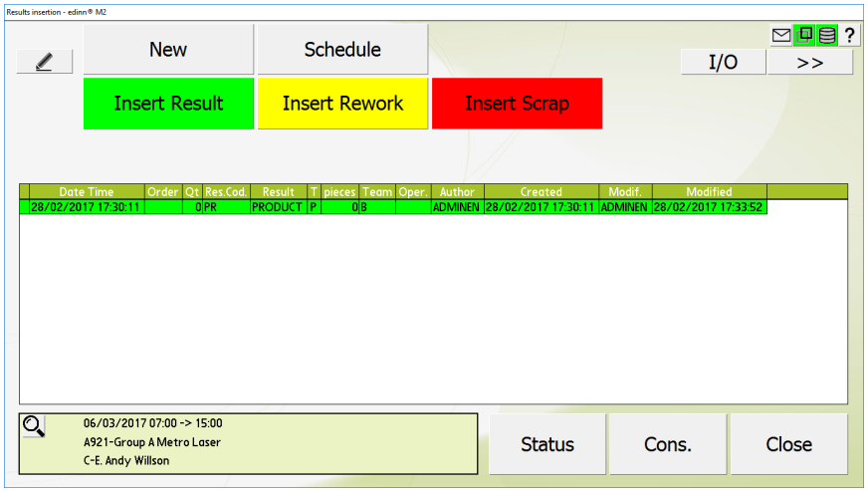The width and height of the screenshot is (868, 491).
Task: Click the PRODUCT result cell
Action: point(279,207)
